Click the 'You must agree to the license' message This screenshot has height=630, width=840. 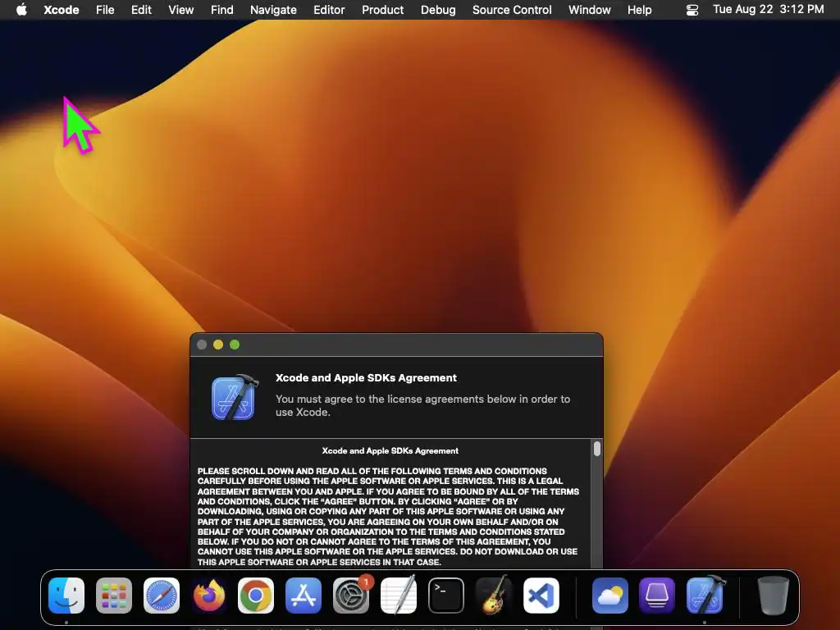(422, 405)
